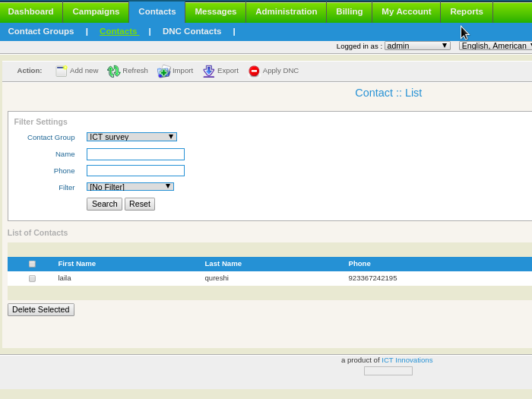
Task: Click the First Name column header
Action: (77, 264)
